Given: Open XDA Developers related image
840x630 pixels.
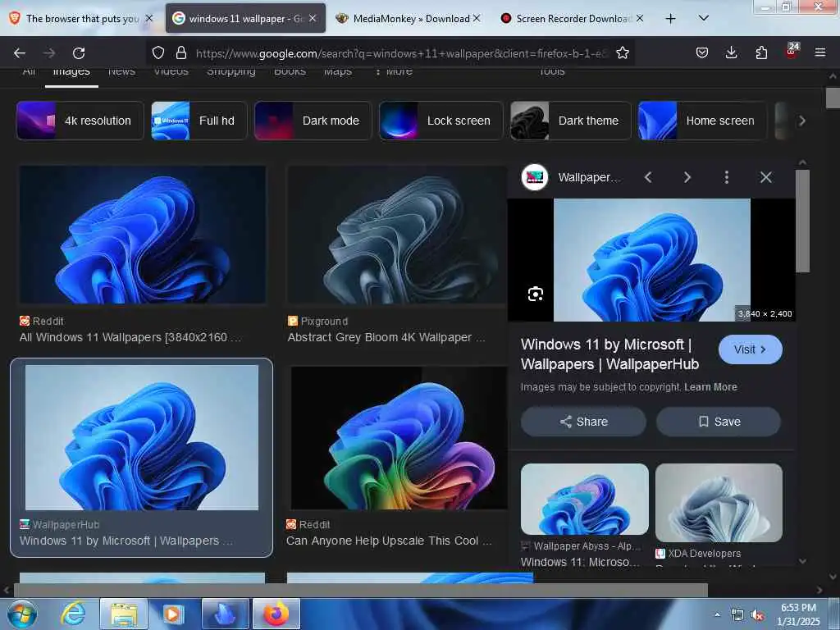Looking at the screenshot, I should 719,503.
